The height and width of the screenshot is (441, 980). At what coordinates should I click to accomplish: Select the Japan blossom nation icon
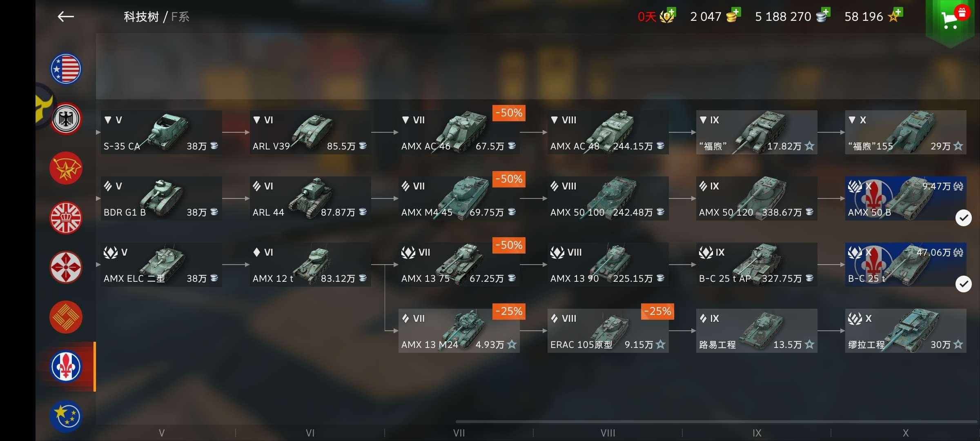coord(66,267)
